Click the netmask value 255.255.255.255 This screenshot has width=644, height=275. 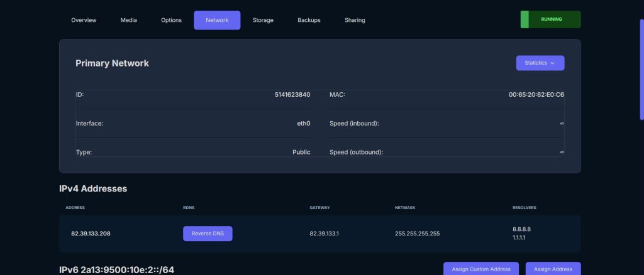click(x=417, y=234)
